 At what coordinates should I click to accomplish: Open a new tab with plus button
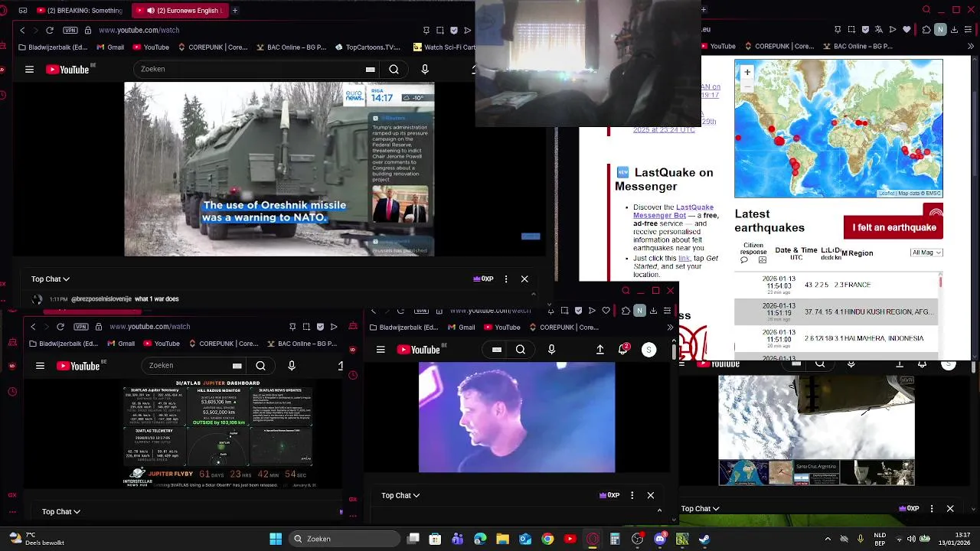(x=235, y=11)
